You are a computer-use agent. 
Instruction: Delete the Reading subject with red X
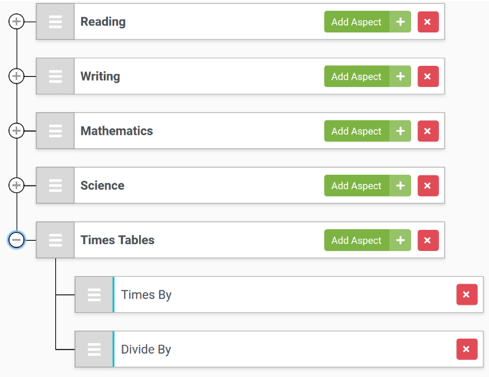click(x=428, y=22)
